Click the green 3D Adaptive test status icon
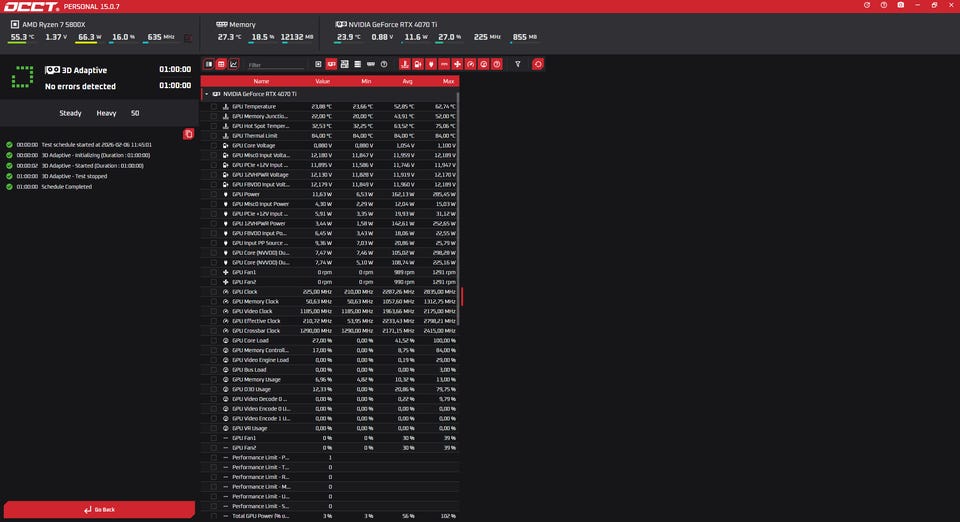The height and width of the screenshot is (522, 960). (x=23, y=77)
